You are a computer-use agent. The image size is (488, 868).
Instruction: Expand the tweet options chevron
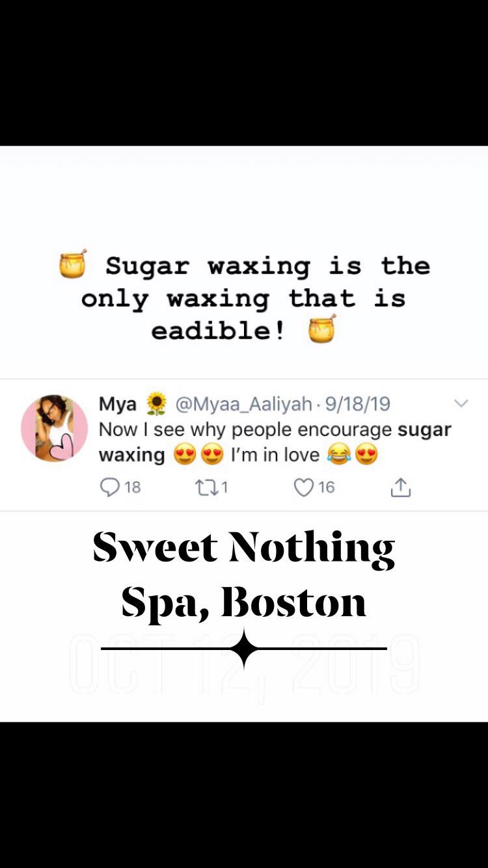click(461, 403)
